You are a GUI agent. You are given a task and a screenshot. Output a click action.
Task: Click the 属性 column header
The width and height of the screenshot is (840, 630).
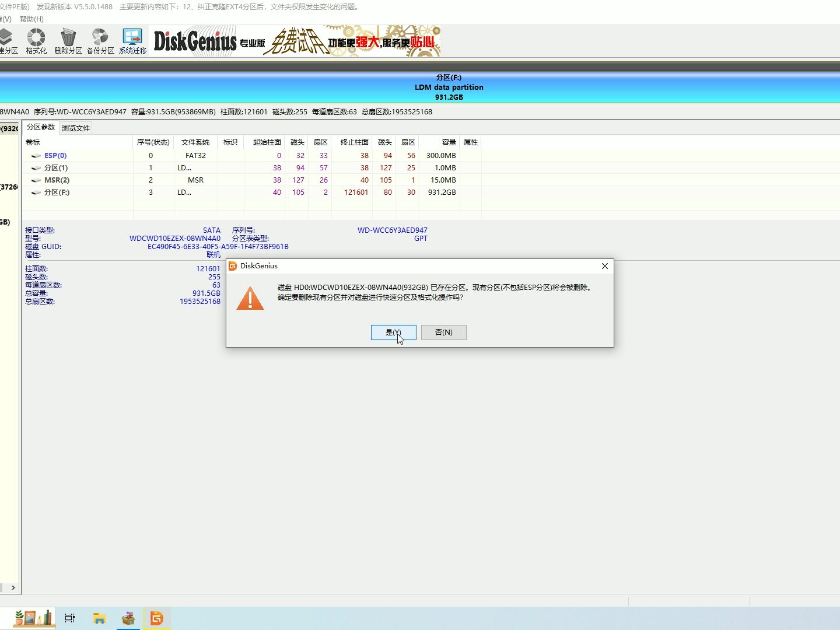coord(471,142)
